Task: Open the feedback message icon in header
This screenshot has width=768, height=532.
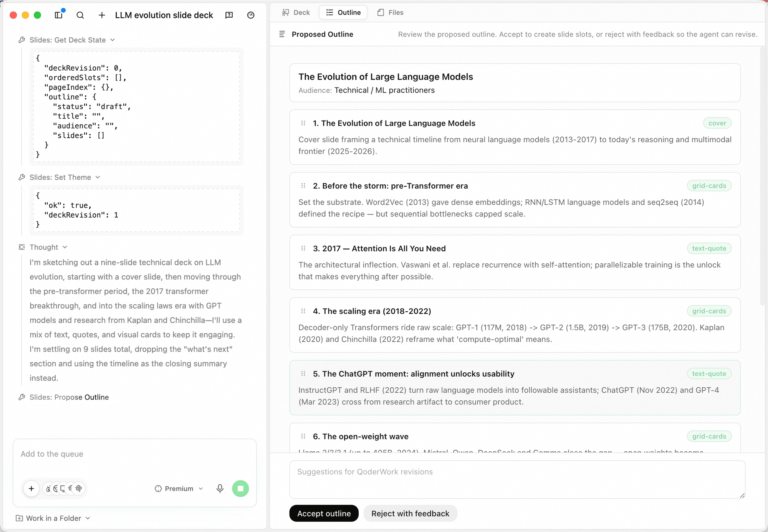Action: 229,15
